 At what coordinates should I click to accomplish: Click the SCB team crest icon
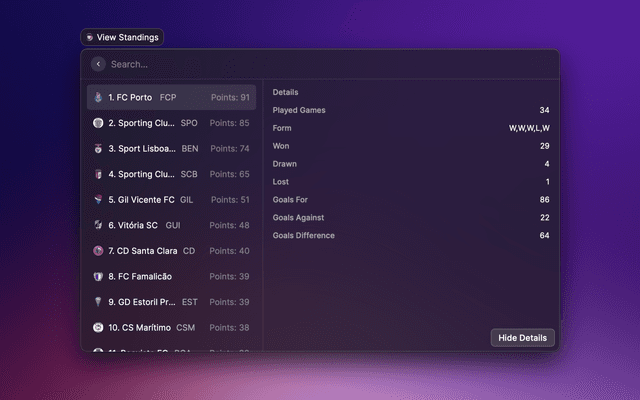tap(98, 174)
